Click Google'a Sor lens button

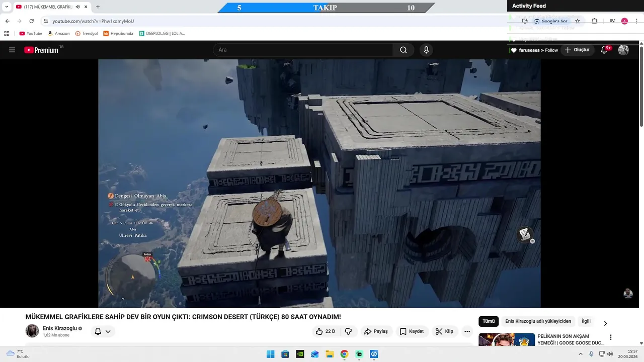(550, 21)
